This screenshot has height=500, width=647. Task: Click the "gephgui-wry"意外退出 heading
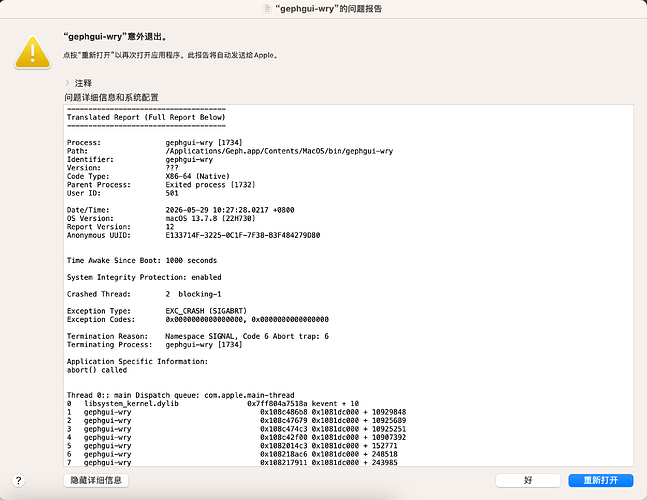click(x=116, y=37)
